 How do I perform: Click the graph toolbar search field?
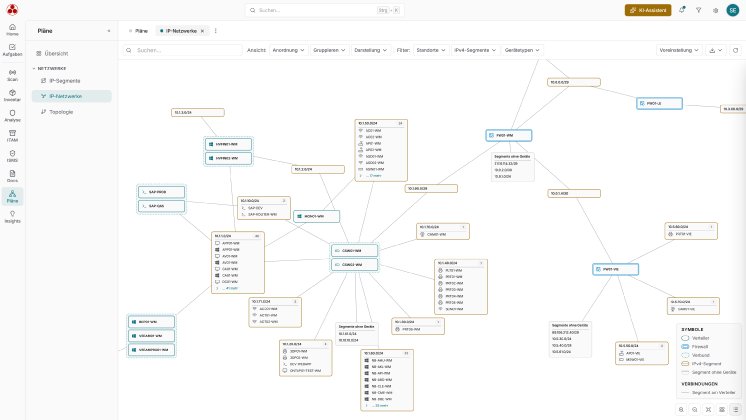point(183,50)
